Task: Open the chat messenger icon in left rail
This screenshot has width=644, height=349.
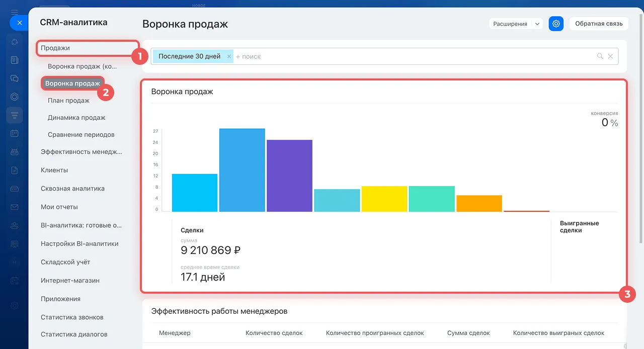Action: click(x=15, y=78)
